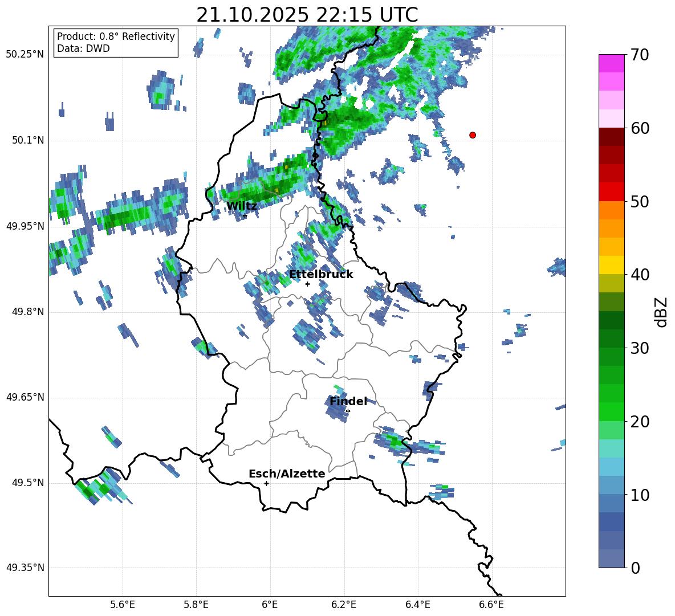Click the Ettelbruck cross marker

pyautogui.click(x=307, y=284)
